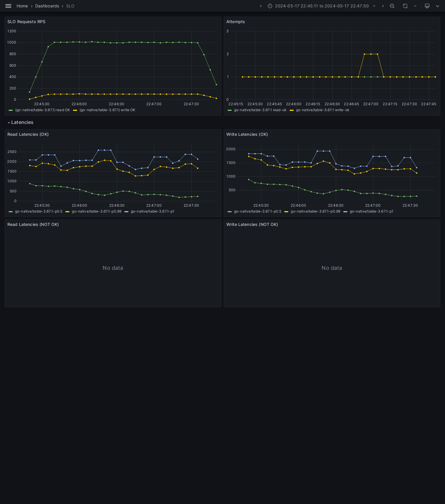Shift time range forward arrow
The height and width of the screenshot is (504, 445).
(383, 6)
